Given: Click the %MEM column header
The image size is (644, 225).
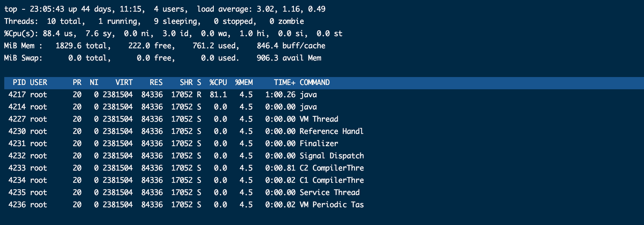Looking at the screenshot, I should click(244, 83).
